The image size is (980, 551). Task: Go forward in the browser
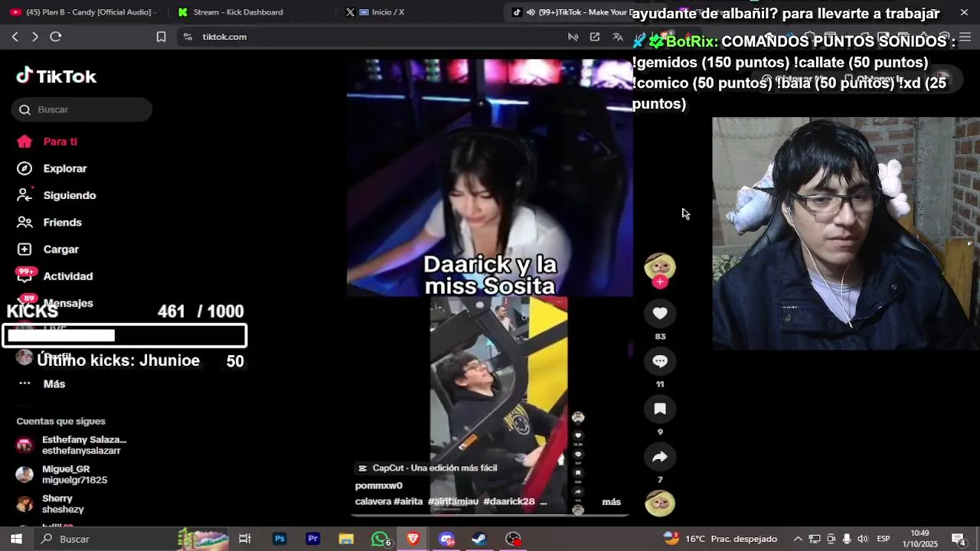tap(34, 37)
